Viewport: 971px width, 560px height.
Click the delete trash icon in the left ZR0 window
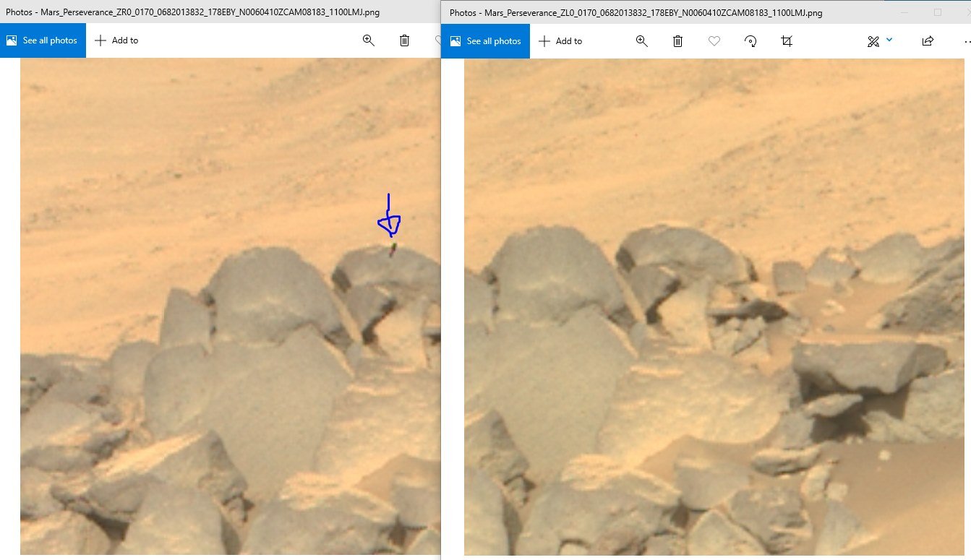click(405, 40)
